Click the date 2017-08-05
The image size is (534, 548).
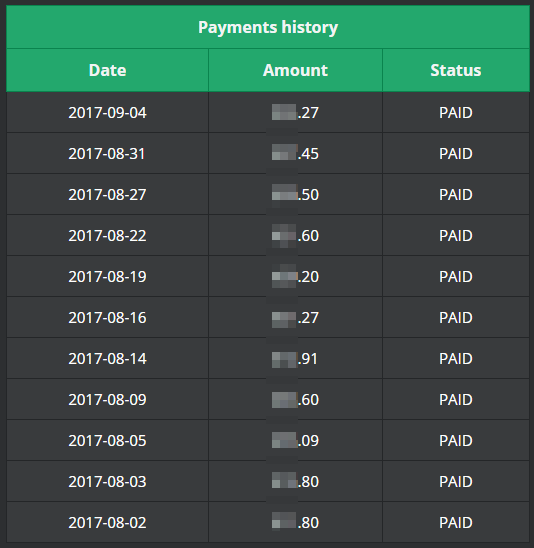pos(107,441)
